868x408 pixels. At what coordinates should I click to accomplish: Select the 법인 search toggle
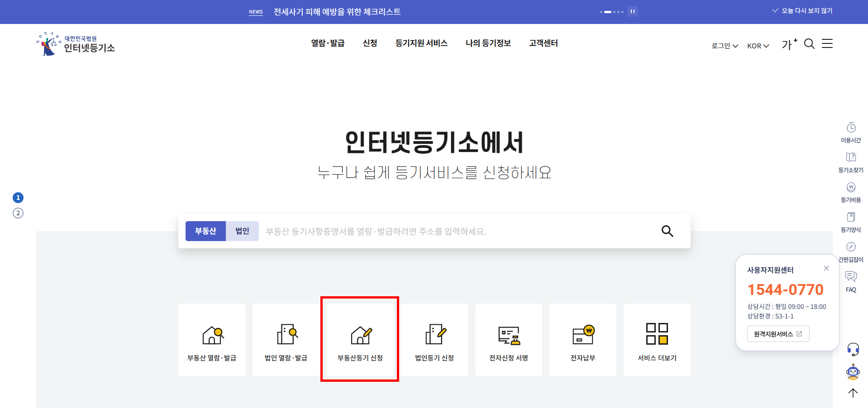pyautogui.click(x=242, y=231)
